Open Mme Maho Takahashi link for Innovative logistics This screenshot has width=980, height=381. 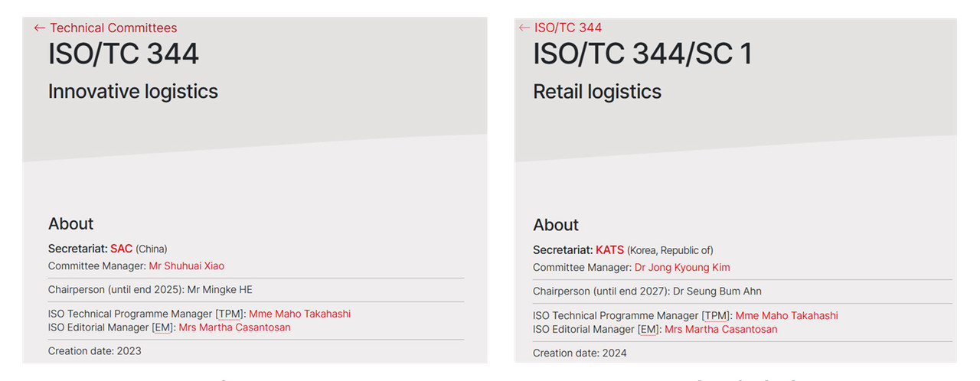(x=299, y=314)
